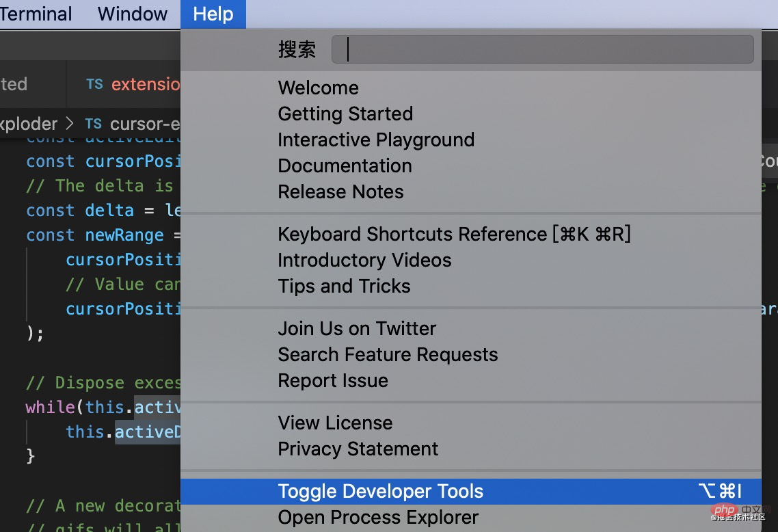Toggle Developer Tools from the Help menu
The image size is (778, 532).
coord(380,491)
